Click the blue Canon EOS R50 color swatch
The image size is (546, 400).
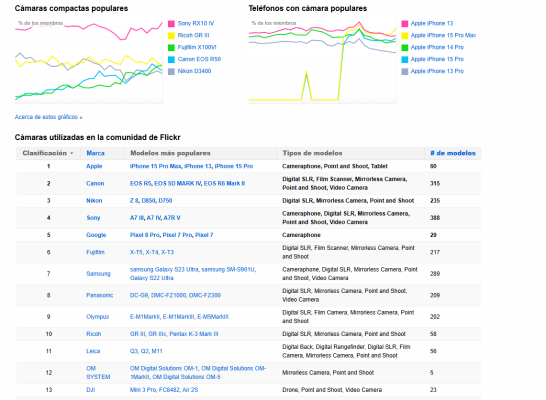[171, 60]
